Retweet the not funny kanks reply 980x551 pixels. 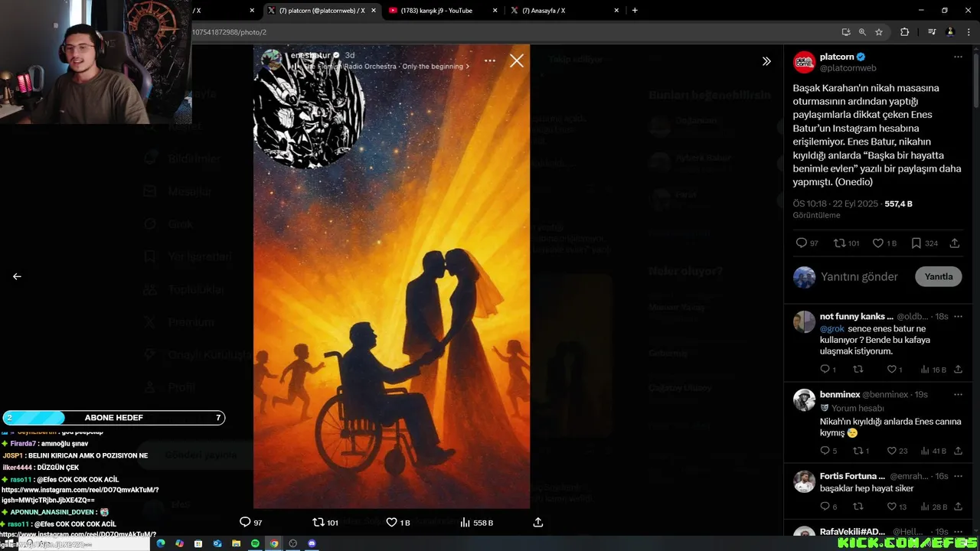coord(858,369)
